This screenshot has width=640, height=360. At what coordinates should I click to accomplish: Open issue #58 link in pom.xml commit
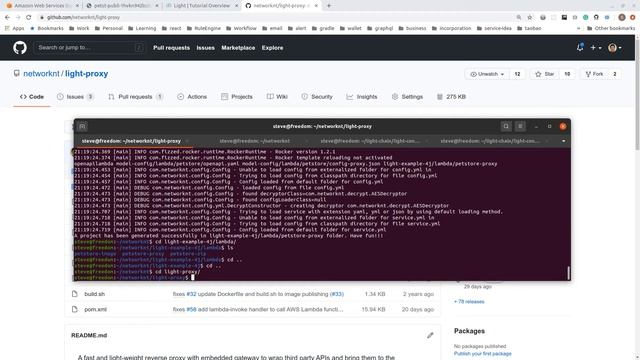click(x=191, y=309)
